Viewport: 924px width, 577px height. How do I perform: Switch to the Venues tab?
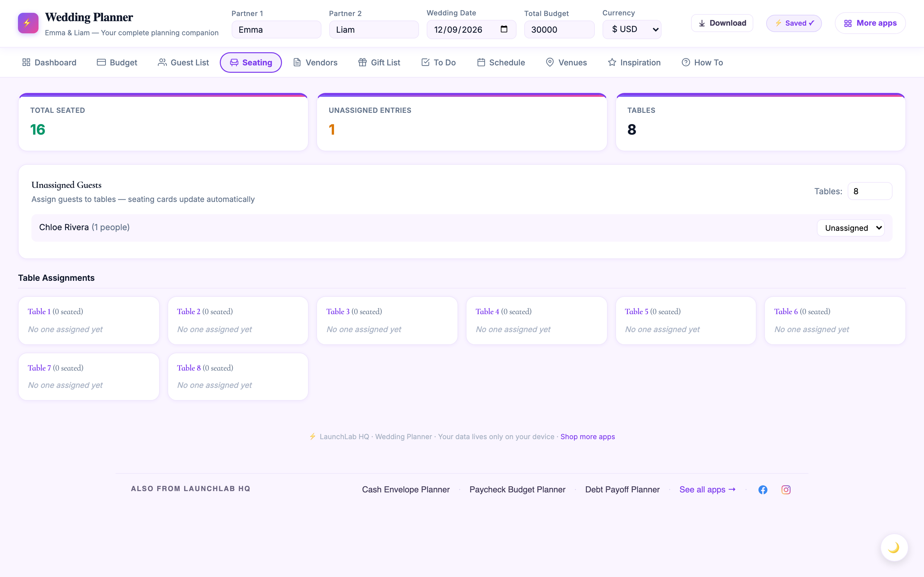tap(566, 63)
